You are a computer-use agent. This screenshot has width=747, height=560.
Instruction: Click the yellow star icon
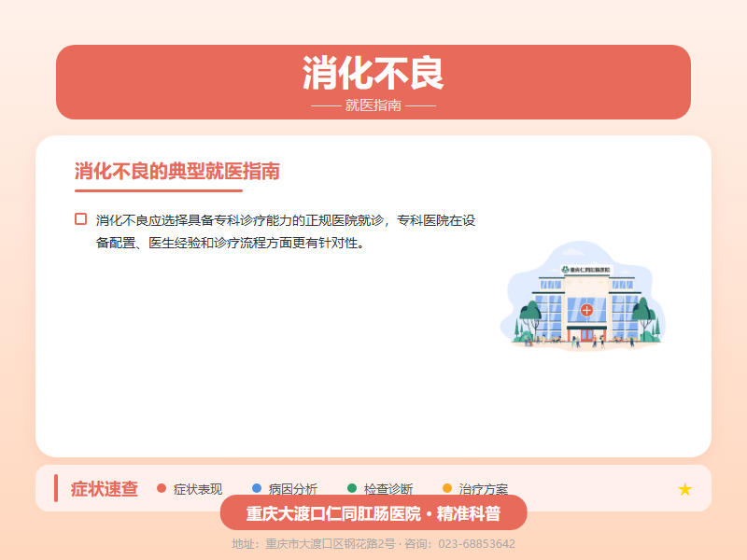click(684, 489)
